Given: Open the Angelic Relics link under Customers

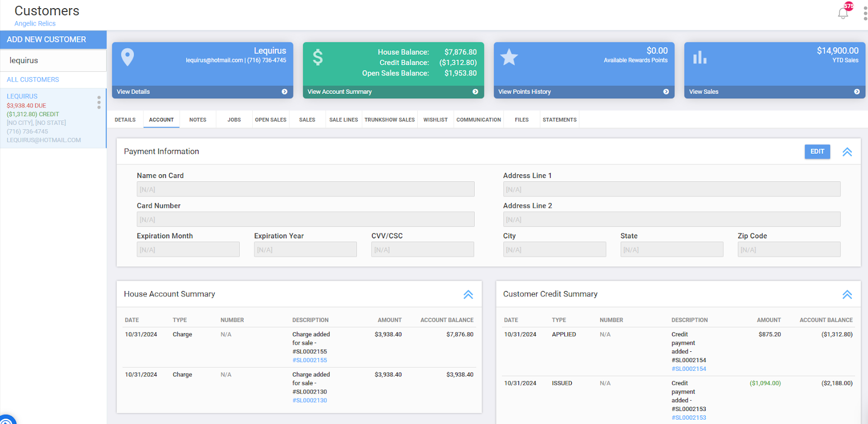Looking at the screenshot, I should pos(35,23).
